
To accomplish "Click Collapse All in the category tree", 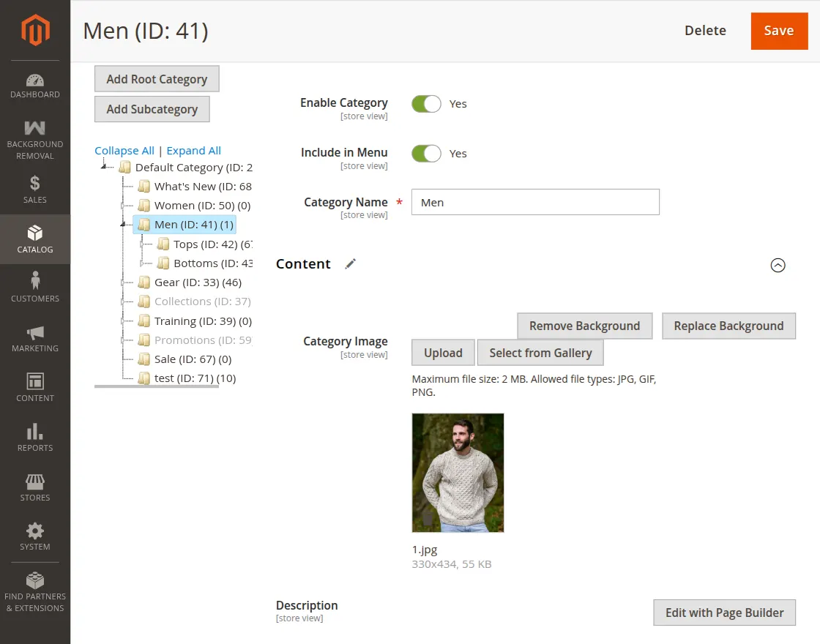I will pos(124,150).
